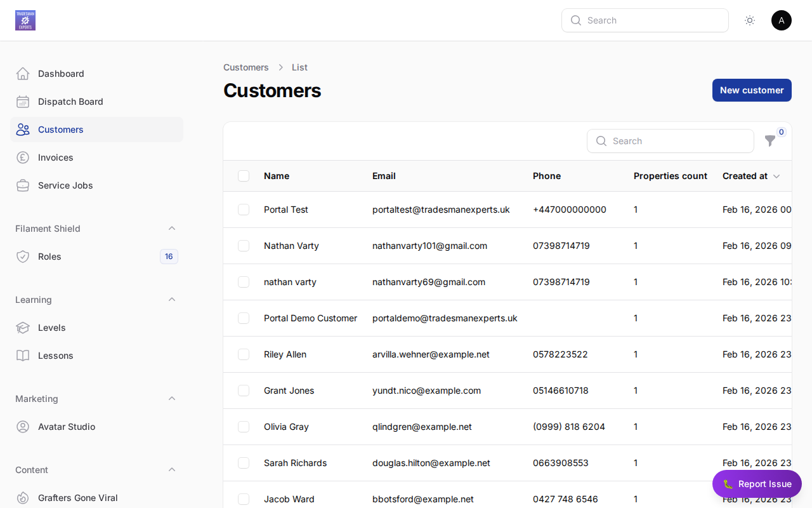The image size is (812, 508).
Task: Check the select-all checkbox in the table header
Action: click(x=244, y=176)
